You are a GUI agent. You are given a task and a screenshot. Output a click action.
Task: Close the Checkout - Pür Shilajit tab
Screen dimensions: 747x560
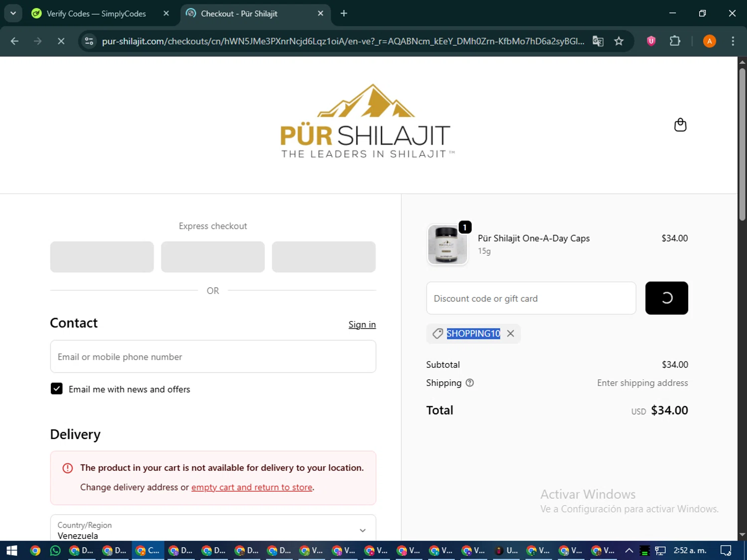321,13
